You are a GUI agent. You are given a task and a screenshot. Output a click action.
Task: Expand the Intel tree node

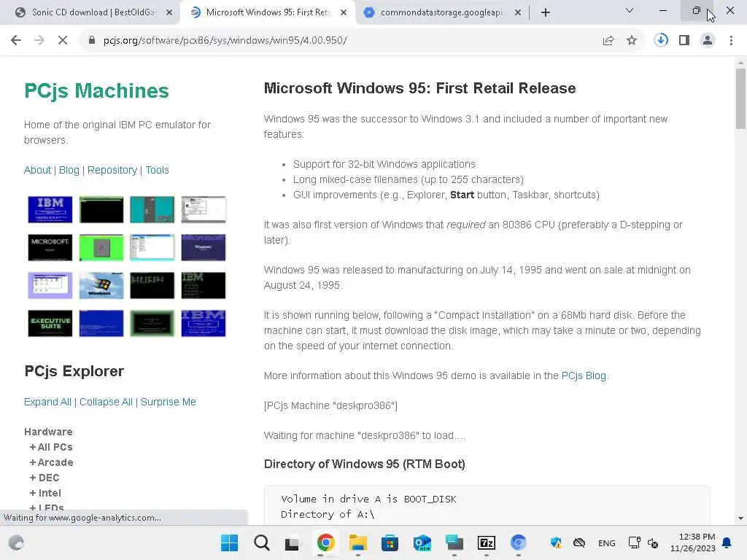click(45, 493)
